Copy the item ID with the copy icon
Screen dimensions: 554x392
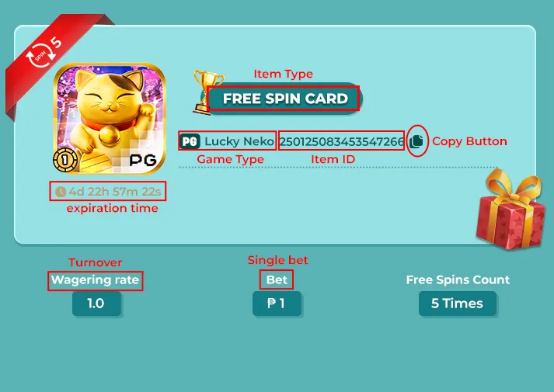pyautogui.click(x=416, y=141)
